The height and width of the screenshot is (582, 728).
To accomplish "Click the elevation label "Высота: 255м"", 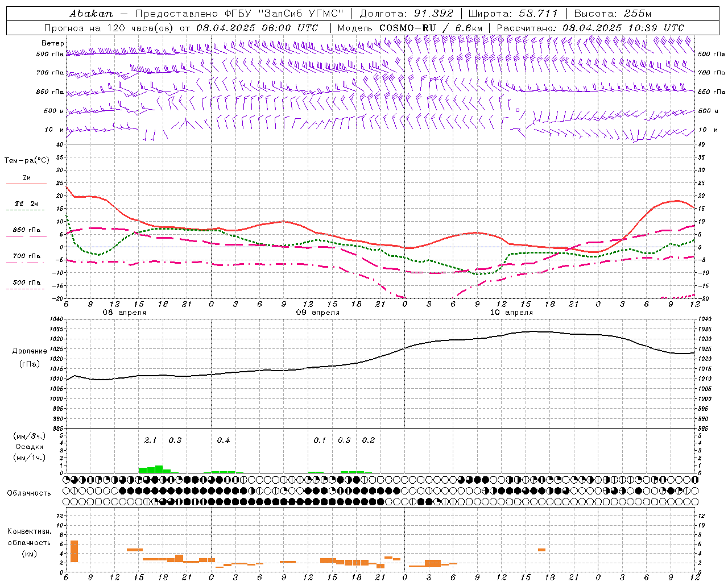I will tap(613, 14).
